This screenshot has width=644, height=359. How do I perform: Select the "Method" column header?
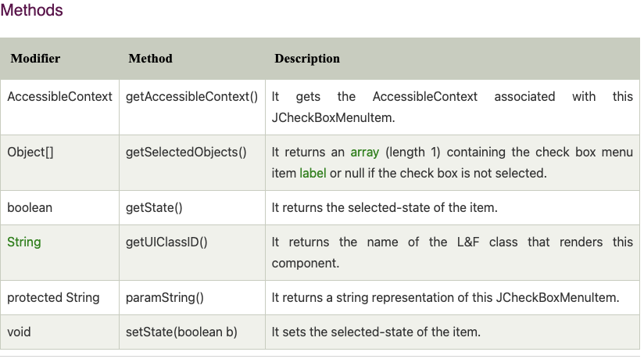tap(150, 59)
